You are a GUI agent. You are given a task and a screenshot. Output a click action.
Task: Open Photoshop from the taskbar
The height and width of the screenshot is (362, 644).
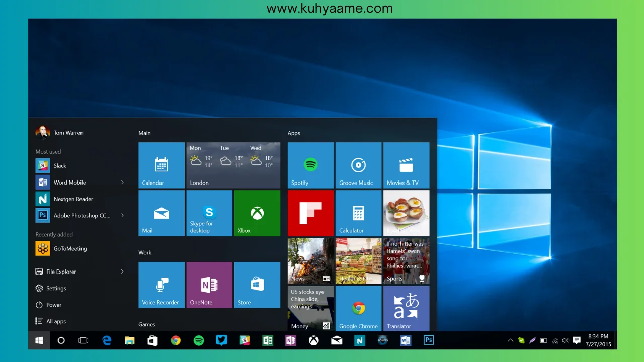pyautogui.click(x=429, y=340)
